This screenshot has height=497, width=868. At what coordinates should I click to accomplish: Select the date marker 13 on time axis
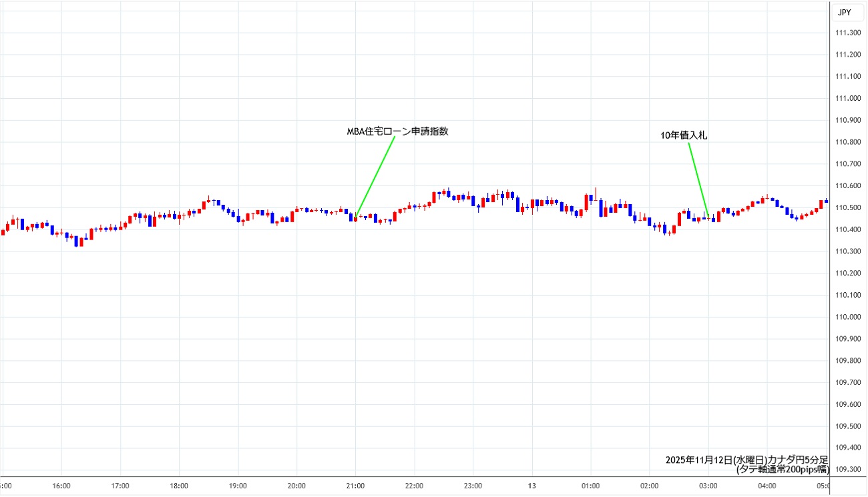pos(532,486)
